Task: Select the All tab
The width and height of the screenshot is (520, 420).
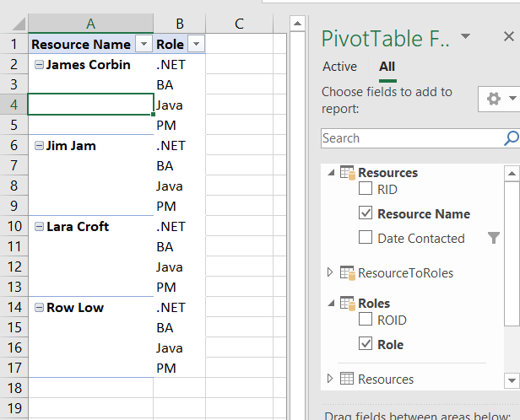Action: pos(387,67)
